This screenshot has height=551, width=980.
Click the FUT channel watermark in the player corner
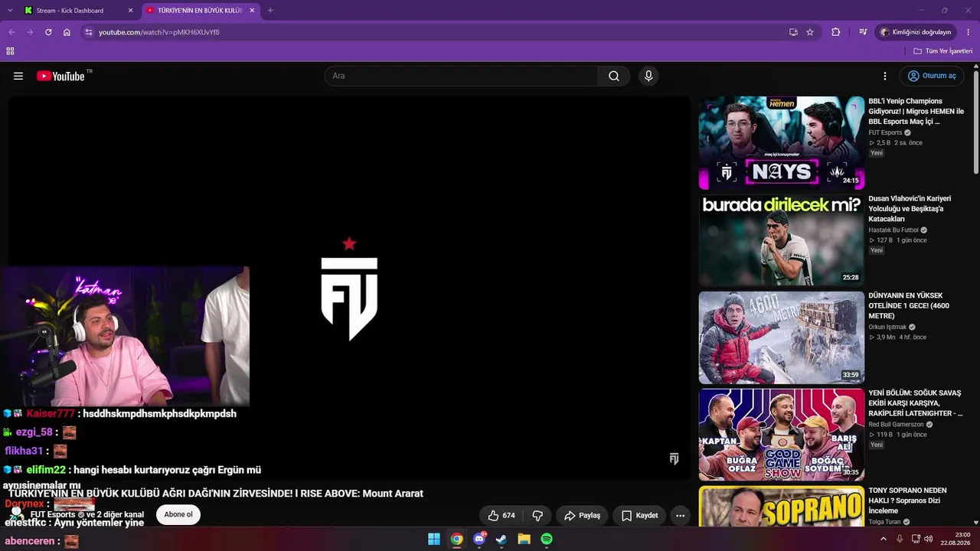674,458
